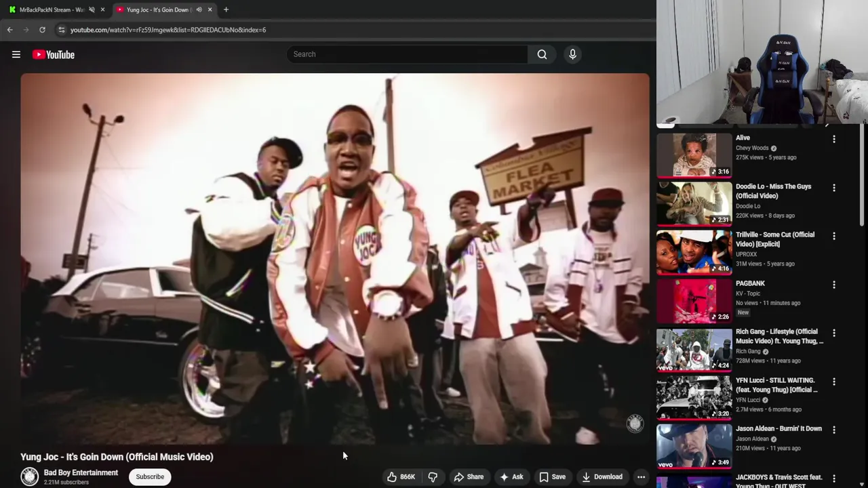The image size is (868, 488).
Task: Click the Rich Gang channel name
Action: (748, 352)
